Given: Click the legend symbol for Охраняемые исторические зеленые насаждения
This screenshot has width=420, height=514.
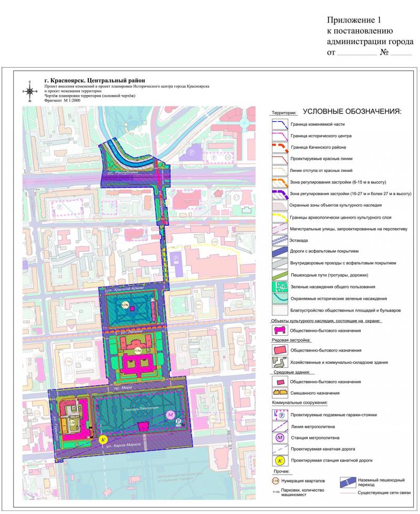Looking at the screenshot, I should click(x=280, y=299).
